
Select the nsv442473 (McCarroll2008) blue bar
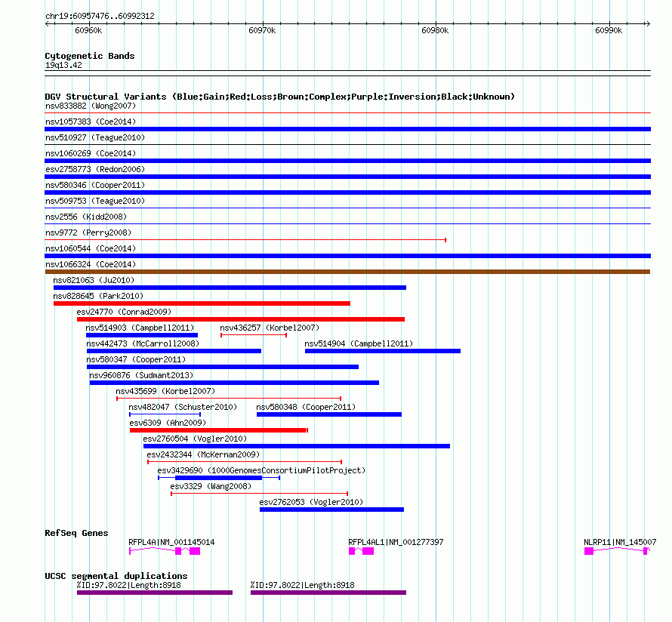[x=174, y=351]
